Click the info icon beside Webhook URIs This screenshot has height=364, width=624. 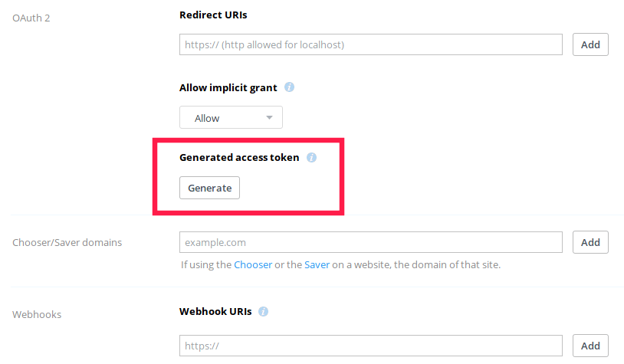(264, 312)
